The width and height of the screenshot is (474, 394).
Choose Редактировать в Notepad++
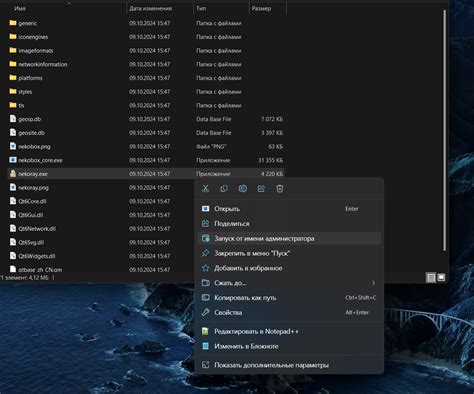[289, 331]
